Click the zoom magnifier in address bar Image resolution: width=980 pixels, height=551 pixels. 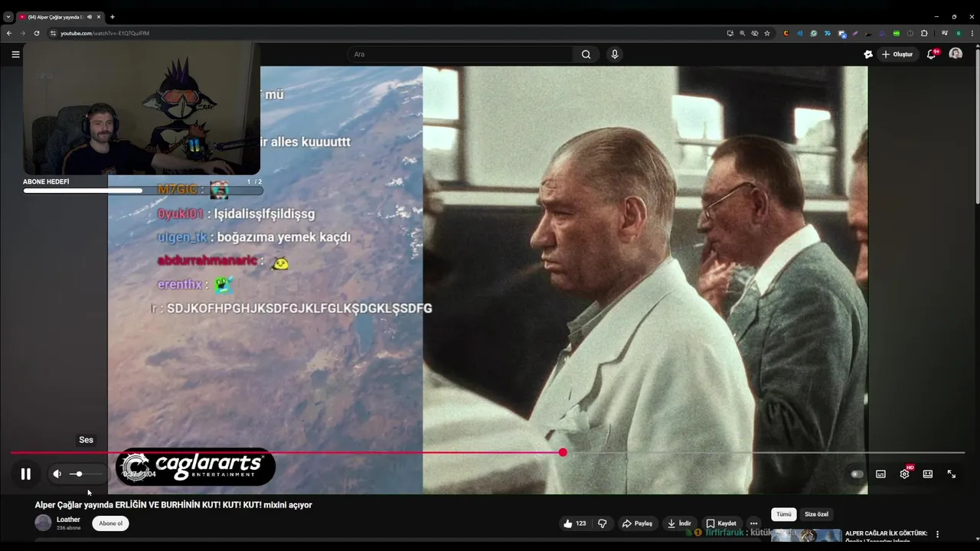click(x=742, y=33)
